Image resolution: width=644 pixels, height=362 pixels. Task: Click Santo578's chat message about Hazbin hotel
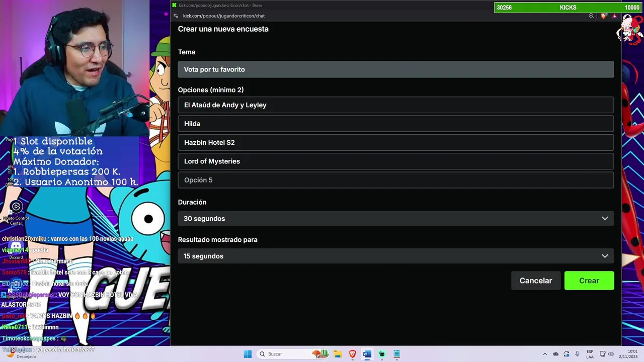pyautogui.click(x=65, y=273)
